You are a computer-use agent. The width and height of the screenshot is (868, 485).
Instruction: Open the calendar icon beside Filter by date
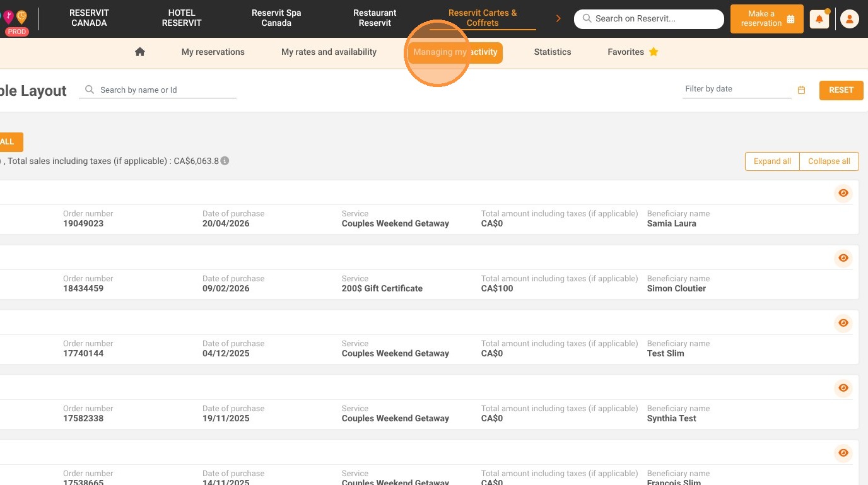point(801,90)
